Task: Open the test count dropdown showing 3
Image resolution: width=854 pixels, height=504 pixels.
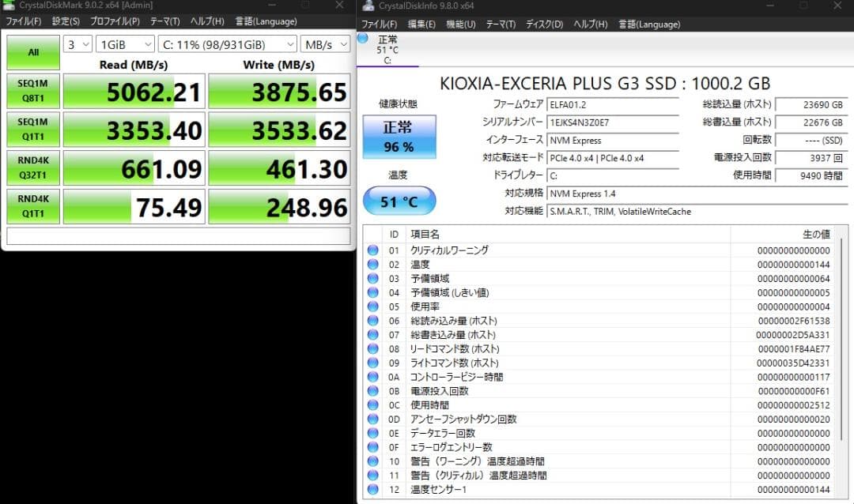Action: click(77, 44)
